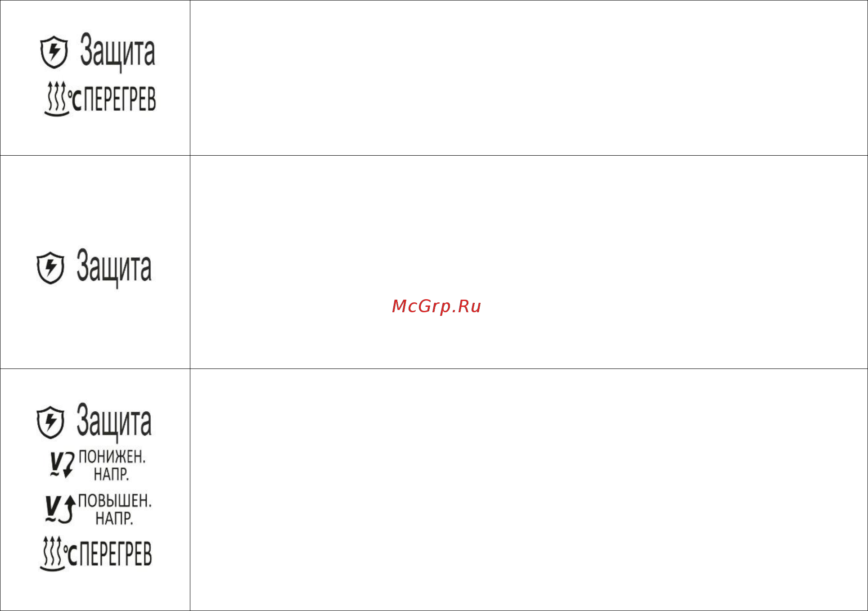The width and height of the screenshot is (868, 611).
Task: Click the ПОНИЖЕН. НАПР. label
Action: [112, 465]
